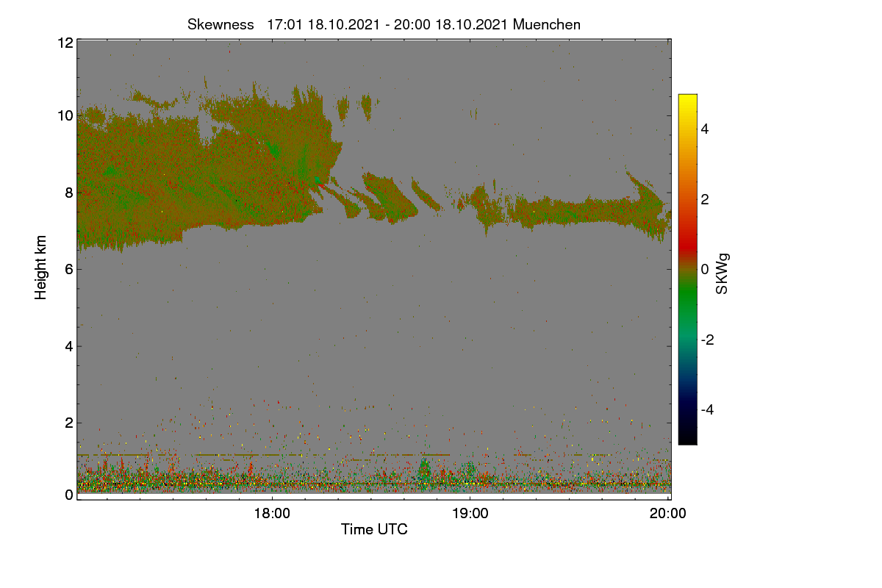Viewport: 882px width, 588px height.
Task: Click the plot title starting with "Skewness"
Action: (384, 24)
